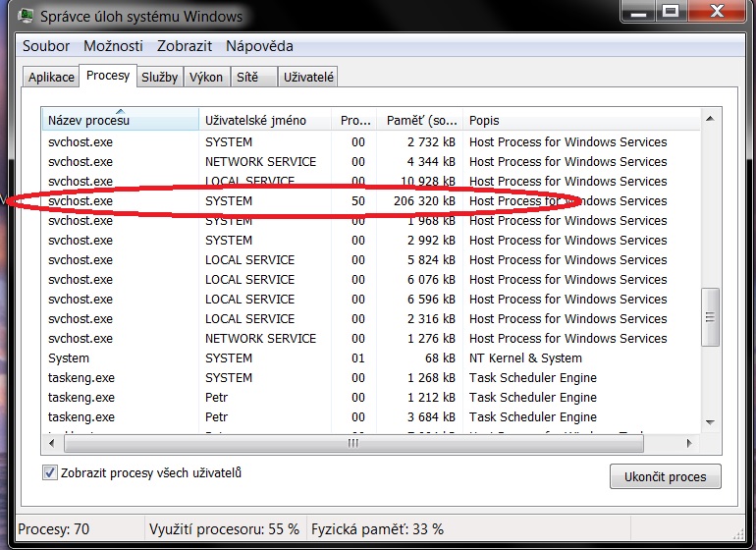Viewport: 756px width, 550px height.
Task: Click the horizontal scrollbar right arrow
Action: coord(693,443)
